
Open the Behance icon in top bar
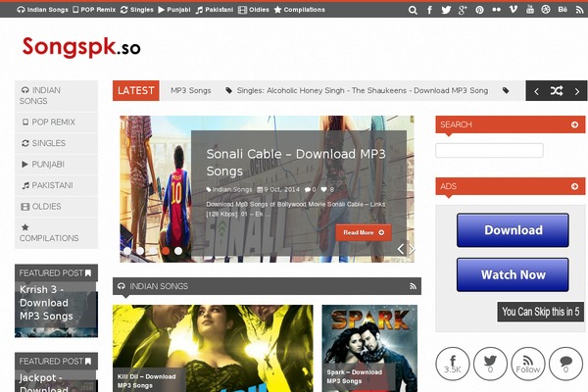pos(563,10)
